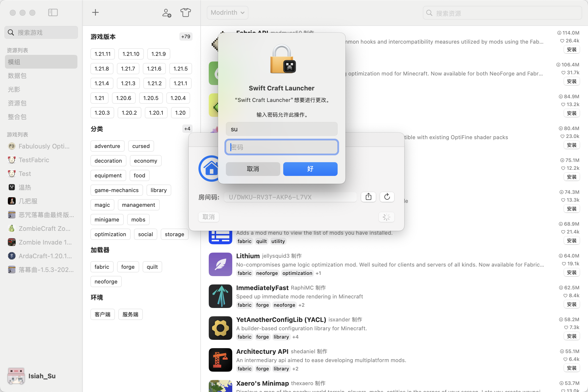
Task: Click the Lithium mod icon
Action: [x=220, y=264]
